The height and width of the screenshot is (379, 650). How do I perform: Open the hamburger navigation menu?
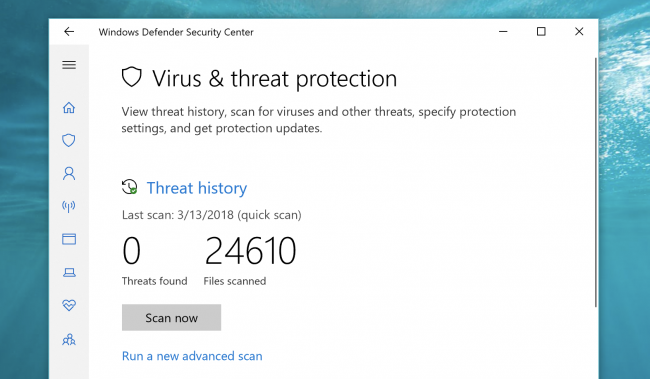(69, 65)
